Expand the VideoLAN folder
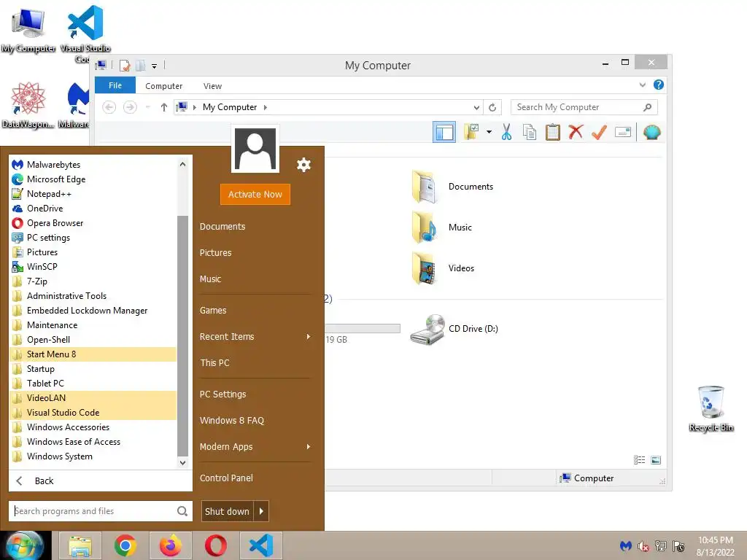This screenshot has height=560, width=747. [93, 398]
